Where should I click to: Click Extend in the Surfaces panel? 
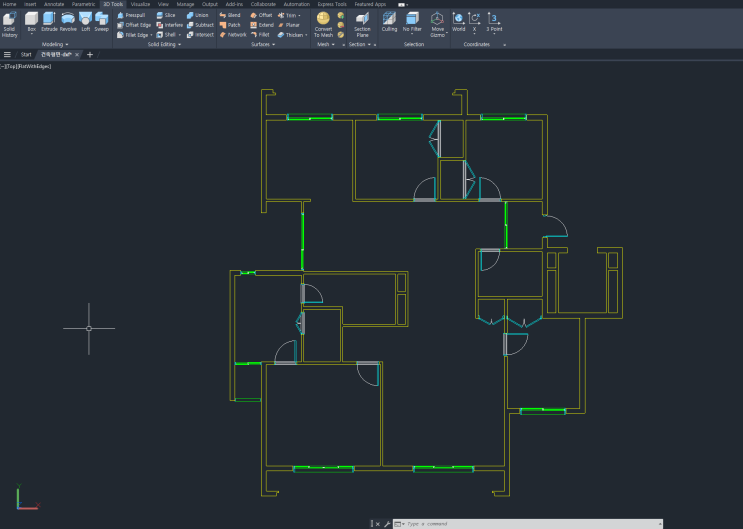pos(262,25)
